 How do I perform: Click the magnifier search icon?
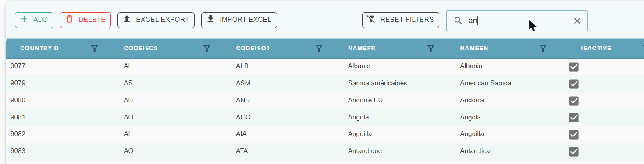point(458,21)
